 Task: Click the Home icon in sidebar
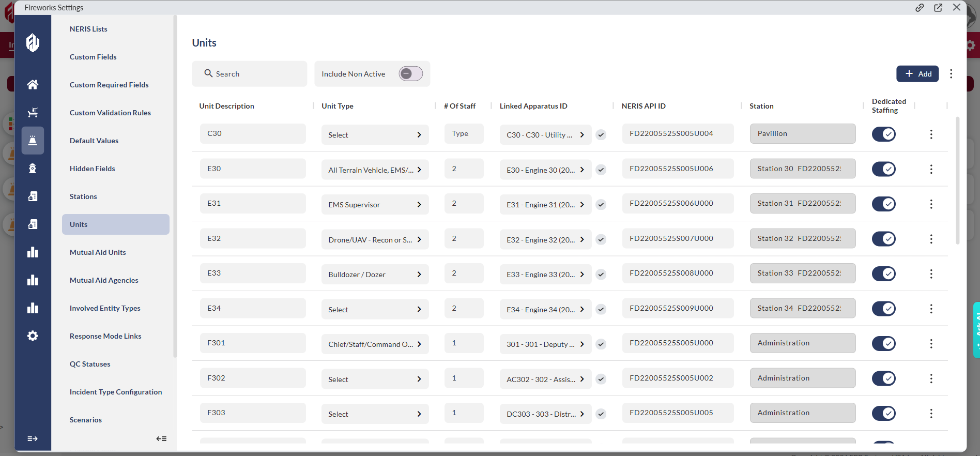(33, 84)
